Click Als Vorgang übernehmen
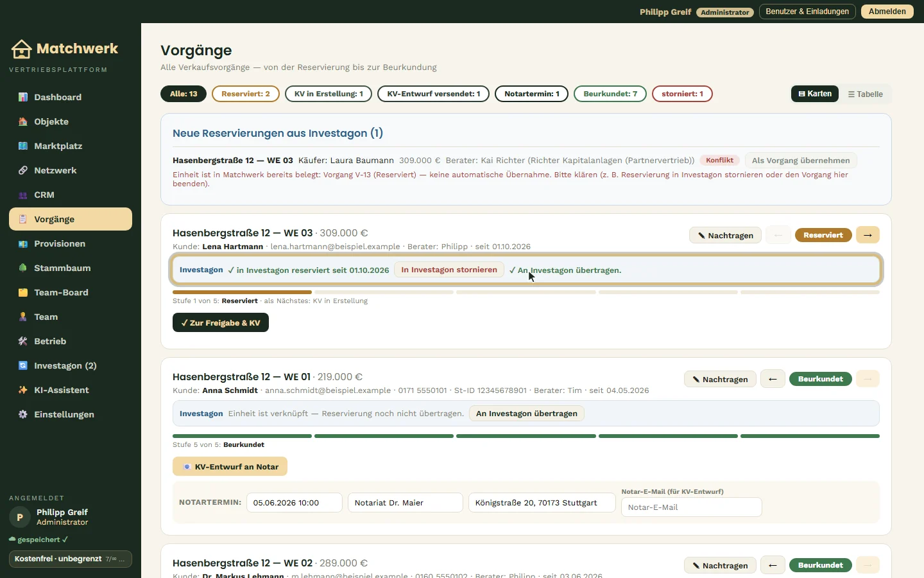The height and width of the screenshot is (578, 924). pyautogui.click(x=801, y=161)
